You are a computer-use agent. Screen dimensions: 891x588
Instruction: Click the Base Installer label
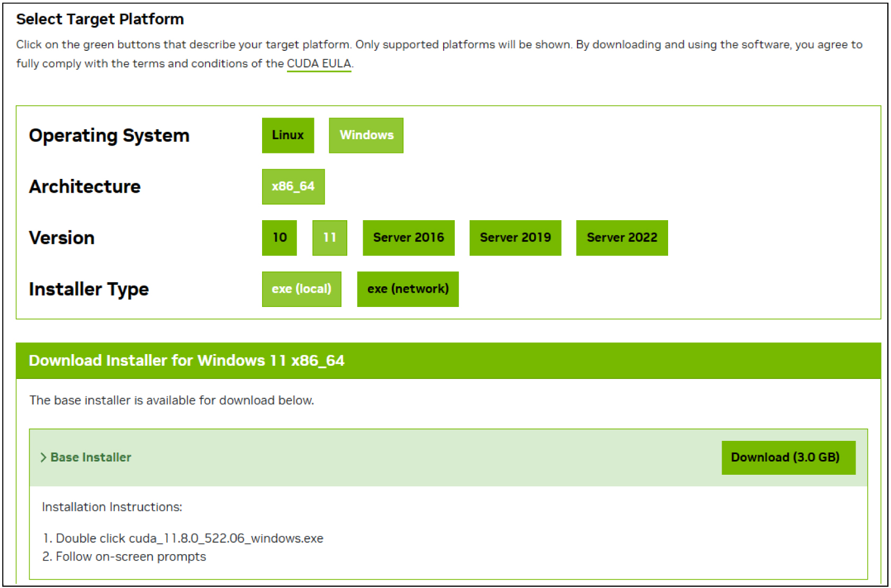pos(91,457)
